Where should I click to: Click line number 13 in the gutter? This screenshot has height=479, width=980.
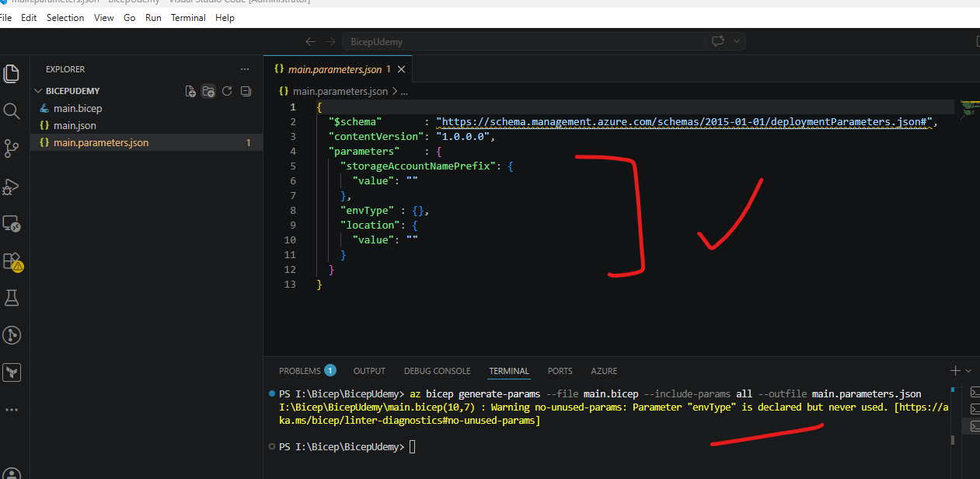tap(291, 285)
